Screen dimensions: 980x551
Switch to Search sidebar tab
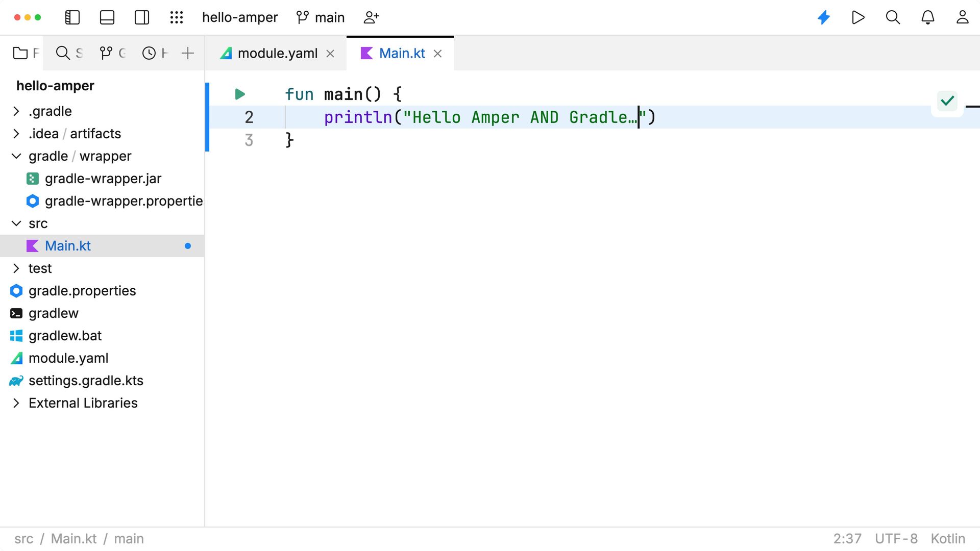[69, 53]
